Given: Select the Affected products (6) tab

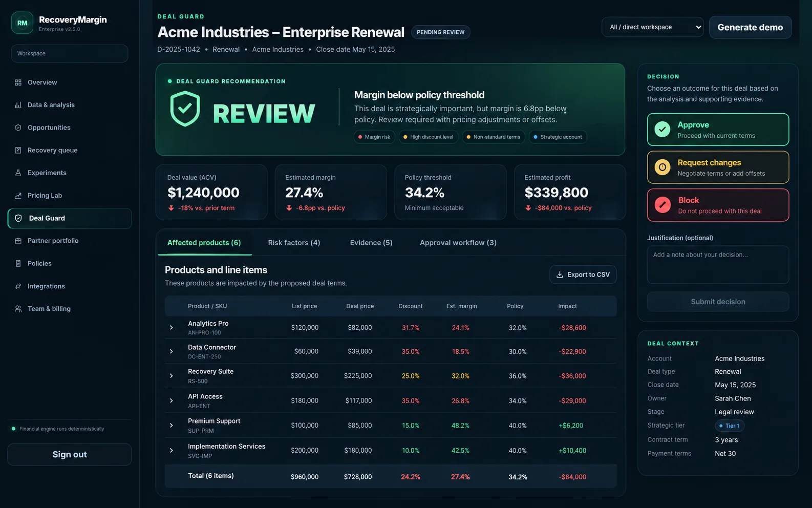Looking at the screenshot, I should tap(204, 243).
